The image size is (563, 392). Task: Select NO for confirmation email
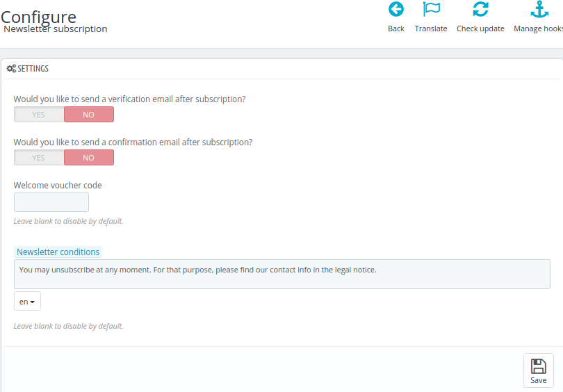[x=89, y=158]
